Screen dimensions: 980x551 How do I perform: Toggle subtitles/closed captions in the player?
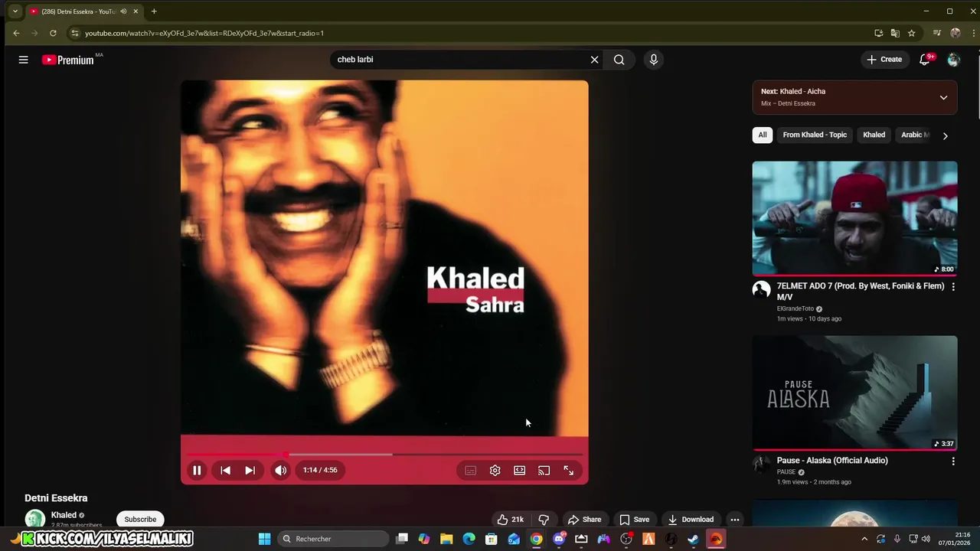(x=470, y=470)
